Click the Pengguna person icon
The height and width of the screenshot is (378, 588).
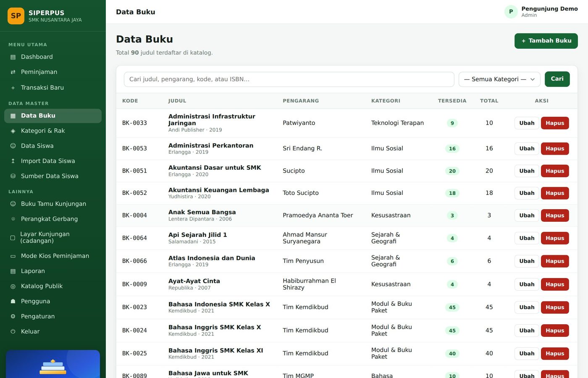13,302
